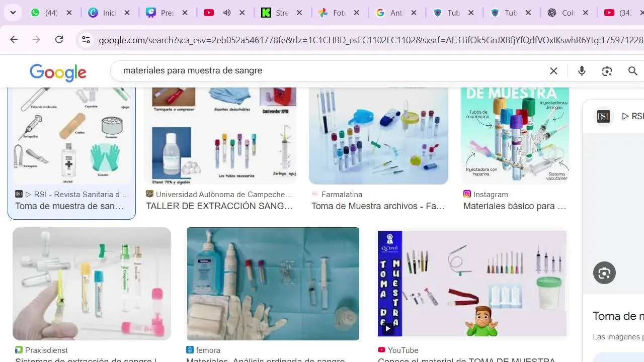Open the YouTube TOMA DE MUESTRA thumbnail
This screenshot has width=644, height=362.
[x=472, y=284]
